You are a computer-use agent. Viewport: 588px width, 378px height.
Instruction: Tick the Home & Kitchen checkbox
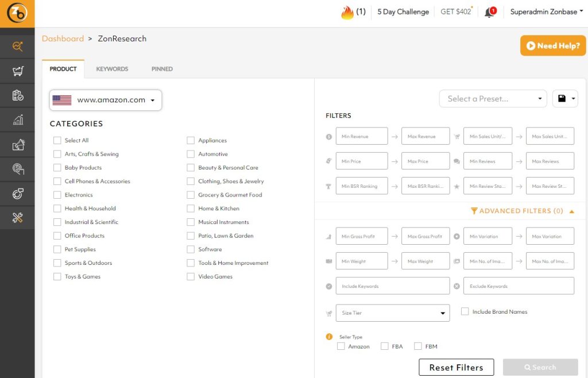[191, 209]
